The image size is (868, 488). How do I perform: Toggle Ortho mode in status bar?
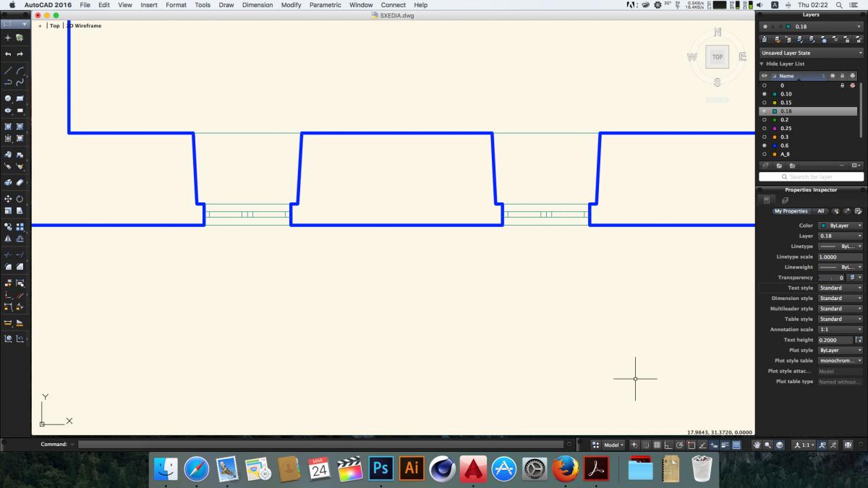coord(668,445)
